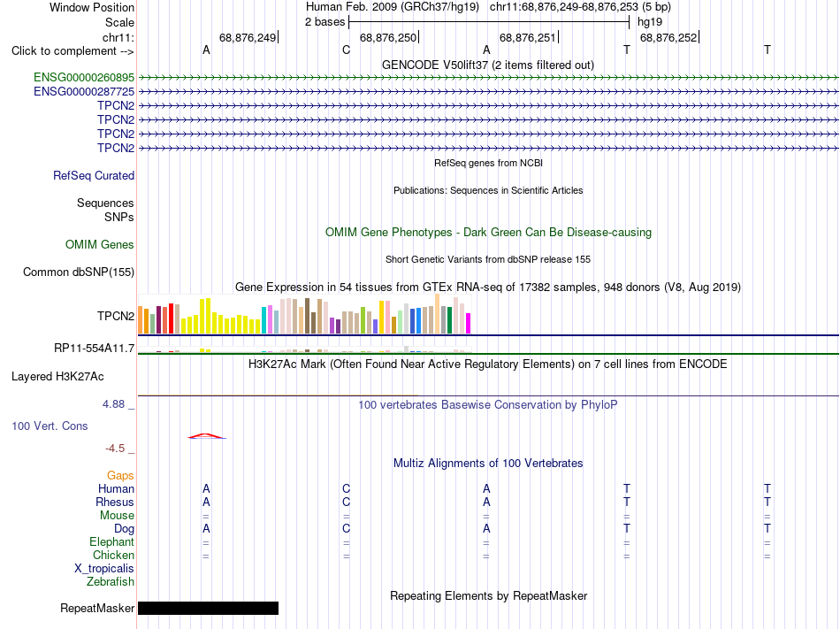Click the 68,876,251 position marker
This screenshot has height=629, width=840.
click(x=528, y=38)
